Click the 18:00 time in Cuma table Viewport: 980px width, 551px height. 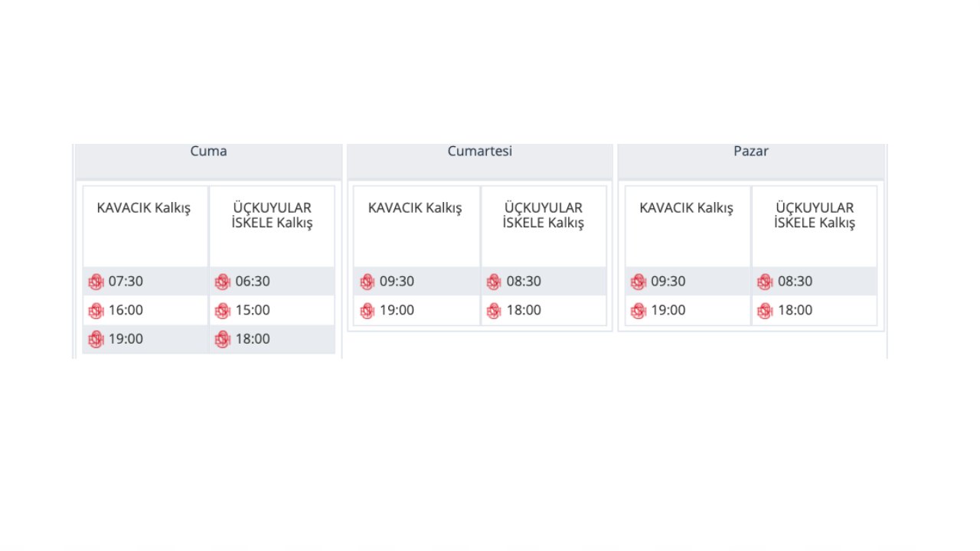pos(253,339)
